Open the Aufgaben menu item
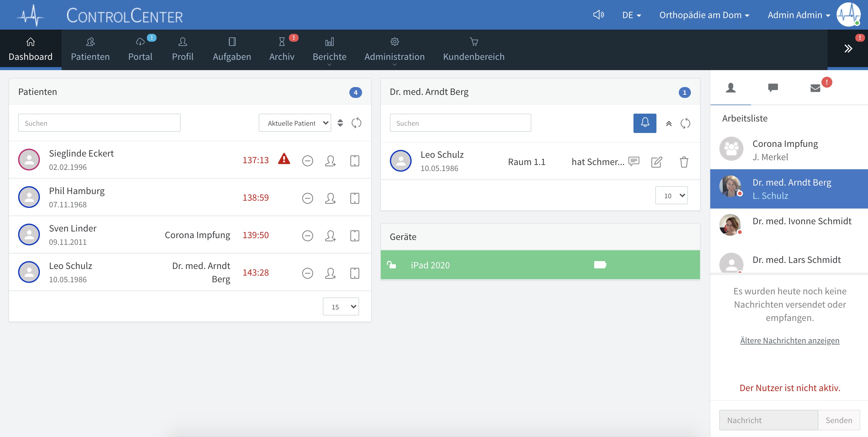Screen dimensions: 868x437 click(x=232, y=50)
